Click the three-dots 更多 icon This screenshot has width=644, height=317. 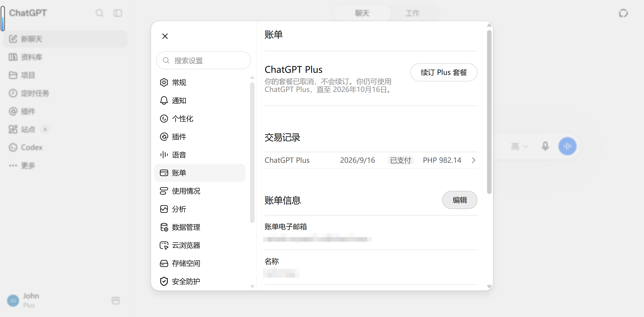(x=13, y=166)
